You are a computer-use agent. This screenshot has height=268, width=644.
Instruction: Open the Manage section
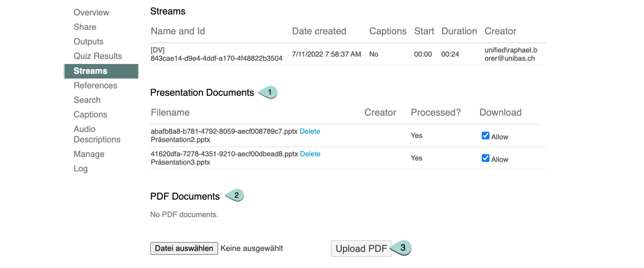click(89, 154)
